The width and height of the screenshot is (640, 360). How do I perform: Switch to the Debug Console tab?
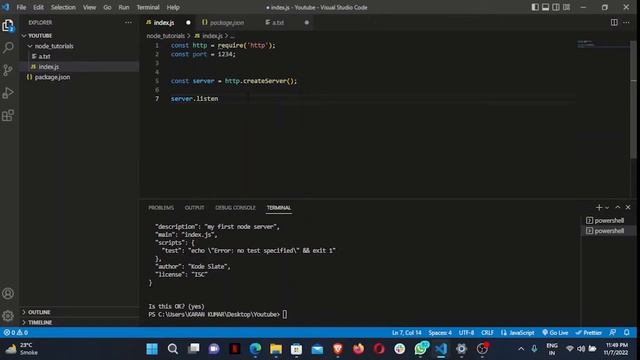(235, 208)
